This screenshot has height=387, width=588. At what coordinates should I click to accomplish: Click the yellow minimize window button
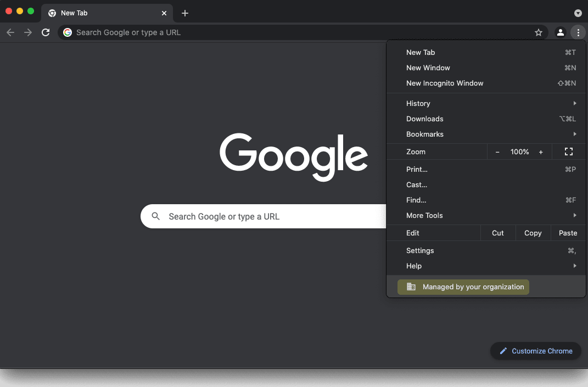point(20,11)
